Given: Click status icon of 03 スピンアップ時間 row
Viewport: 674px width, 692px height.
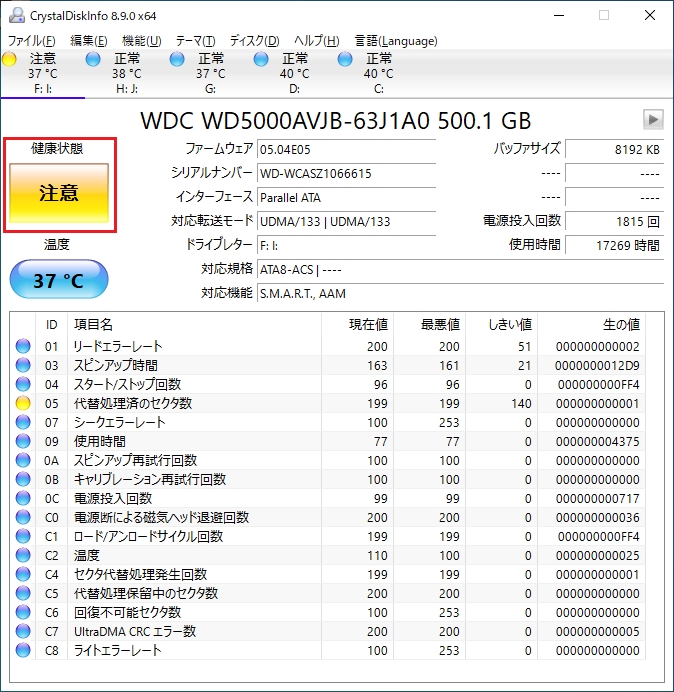Looking at the screenshot, I should coord(23,365).
